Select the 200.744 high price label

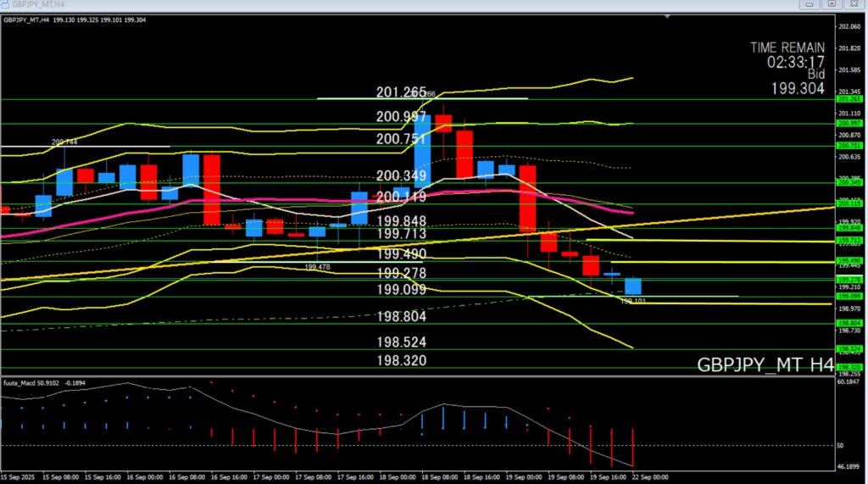pos(64,142)
